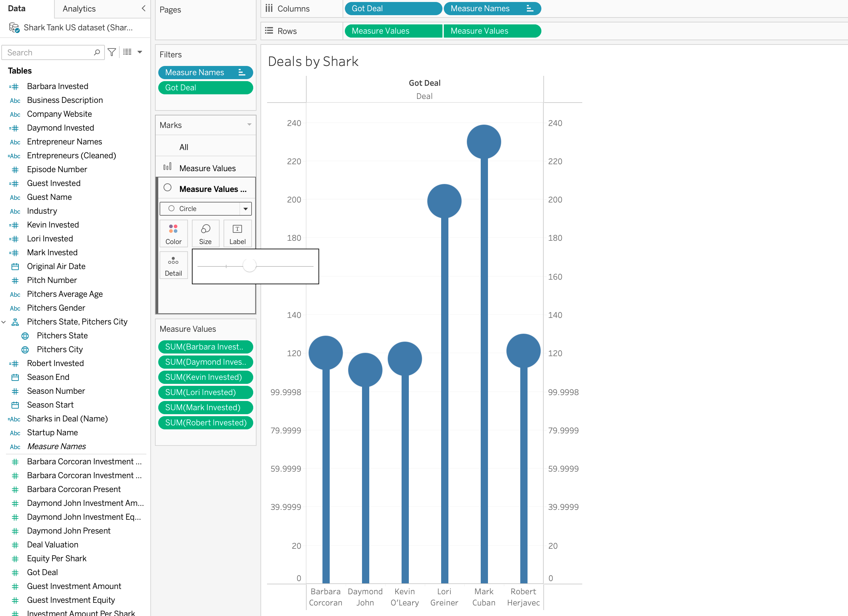Click the Size button in Marks card
This screenshot has width=848, height=616.
point(205,234)
